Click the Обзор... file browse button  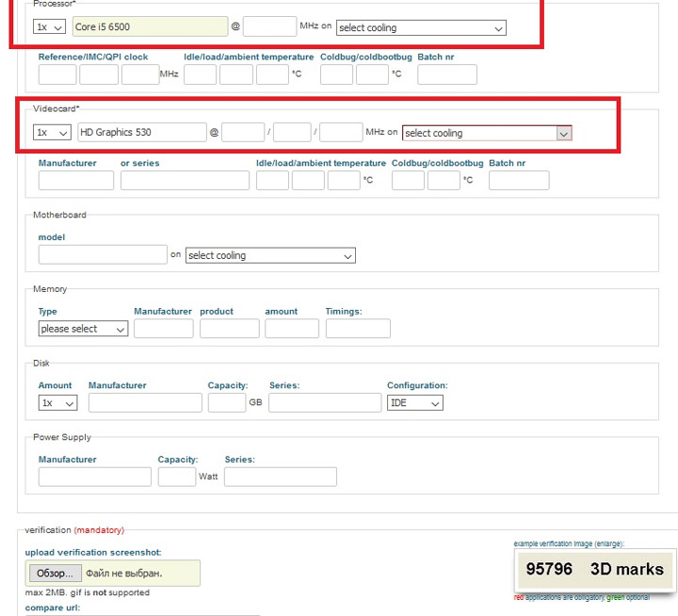[x=56, y=574]
